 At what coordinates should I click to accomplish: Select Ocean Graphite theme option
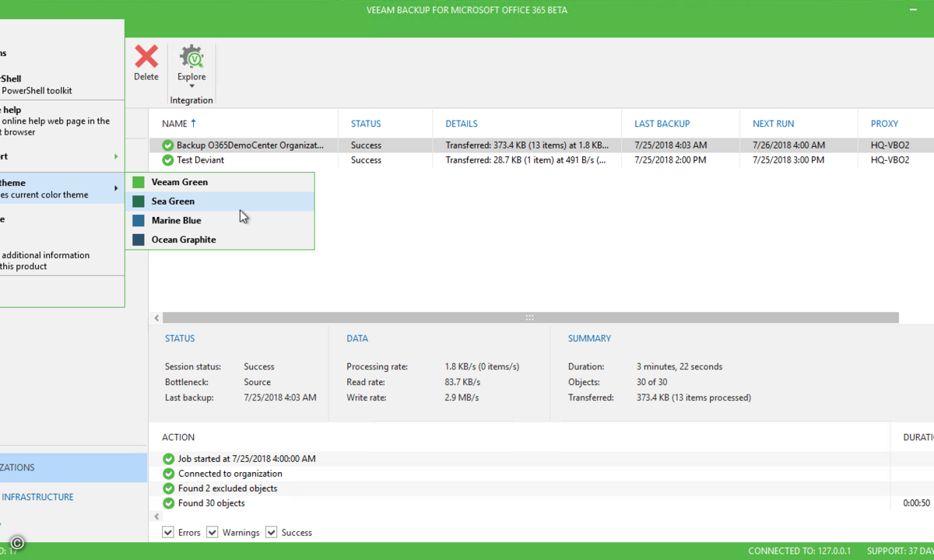(x=220, y=240)
